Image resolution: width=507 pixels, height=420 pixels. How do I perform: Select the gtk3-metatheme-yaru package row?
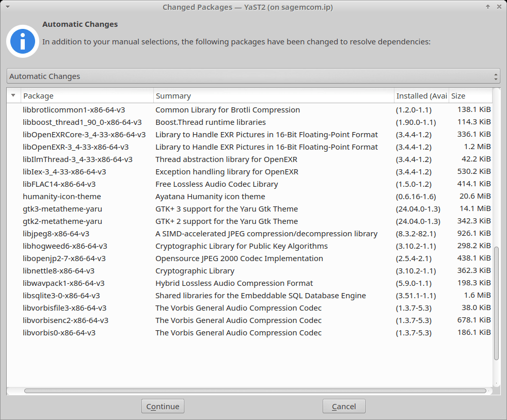(62, 209)
